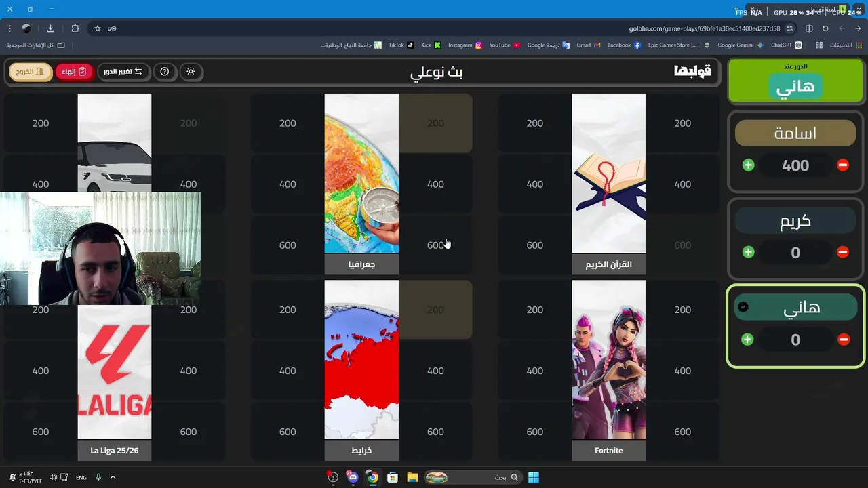Pick the 400 tile right of La Liga image
868x488 pixels.
click(x=189, y=371)
